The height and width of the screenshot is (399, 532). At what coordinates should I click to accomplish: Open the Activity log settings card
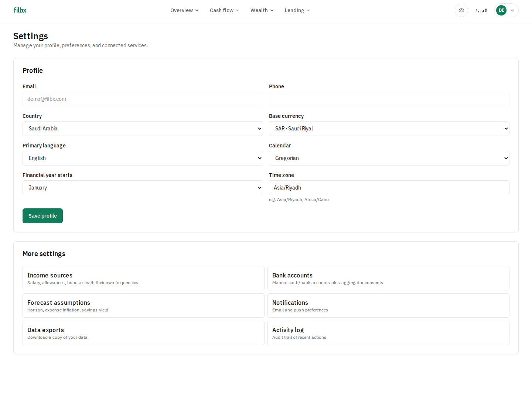pos(388,333)
